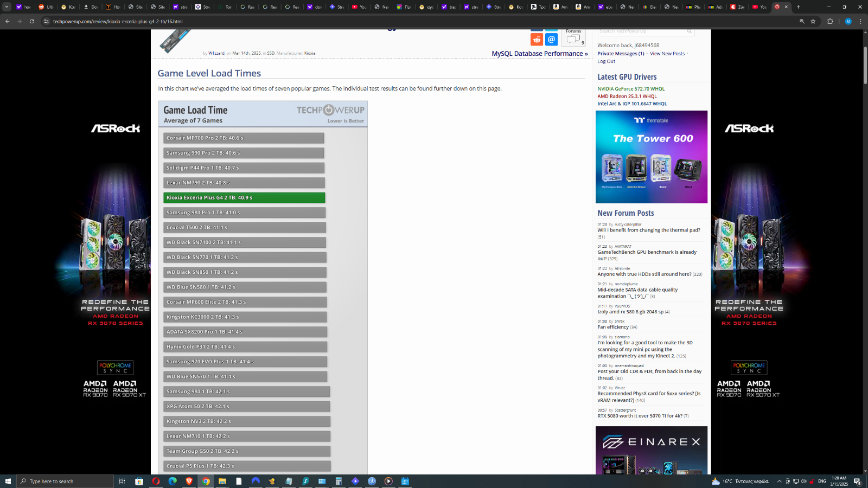The width and height of the screenshot is (868, 488).
Task: Click the Kioxia Exceria Plus G4 green bar
Action: pyautogui.click(x=244, y=198)
